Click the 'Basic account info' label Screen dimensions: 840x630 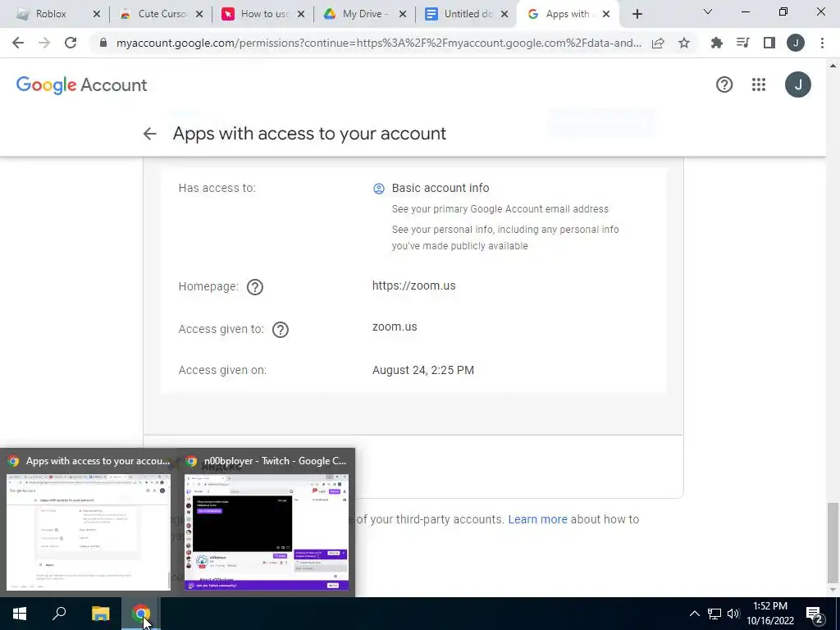point(441,188)
